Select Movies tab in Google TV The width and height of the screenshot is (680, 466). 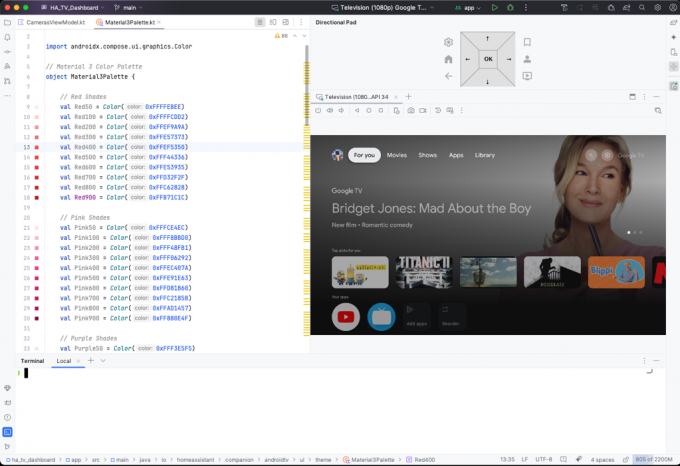click(x=397, y=155)
